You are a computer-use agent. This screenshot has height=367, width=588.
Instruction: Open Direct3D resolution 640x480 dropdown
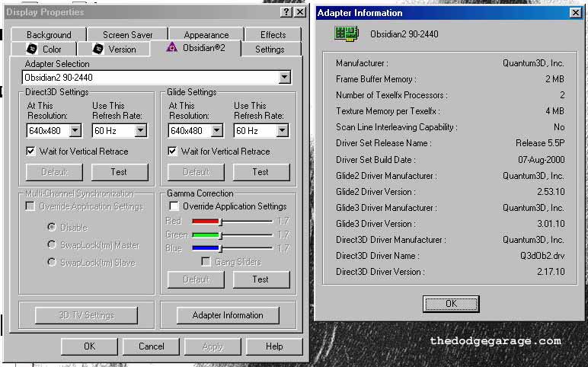point(75,130)
